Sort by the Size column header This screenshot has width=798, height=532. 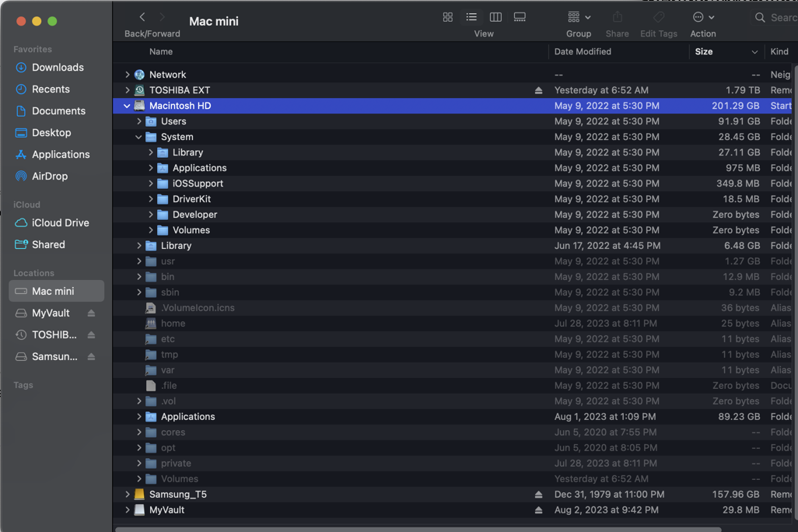point(704,51)
